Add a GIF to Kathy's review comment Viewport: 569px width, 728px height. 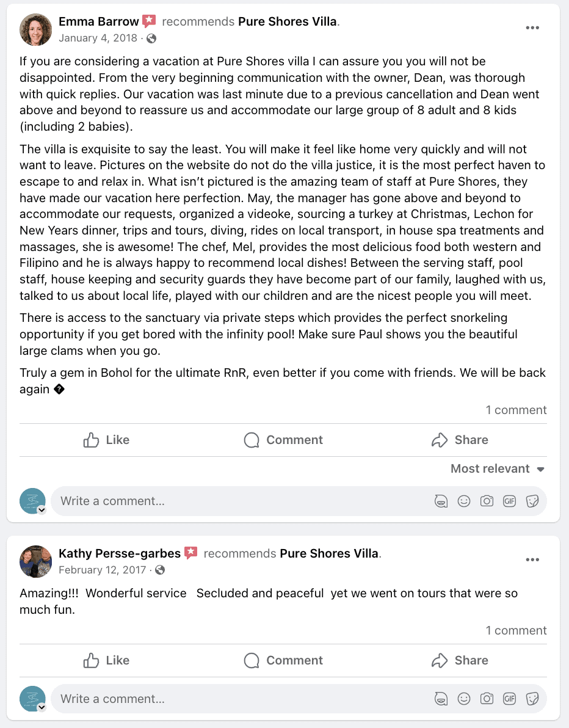(x=509, y=699)
